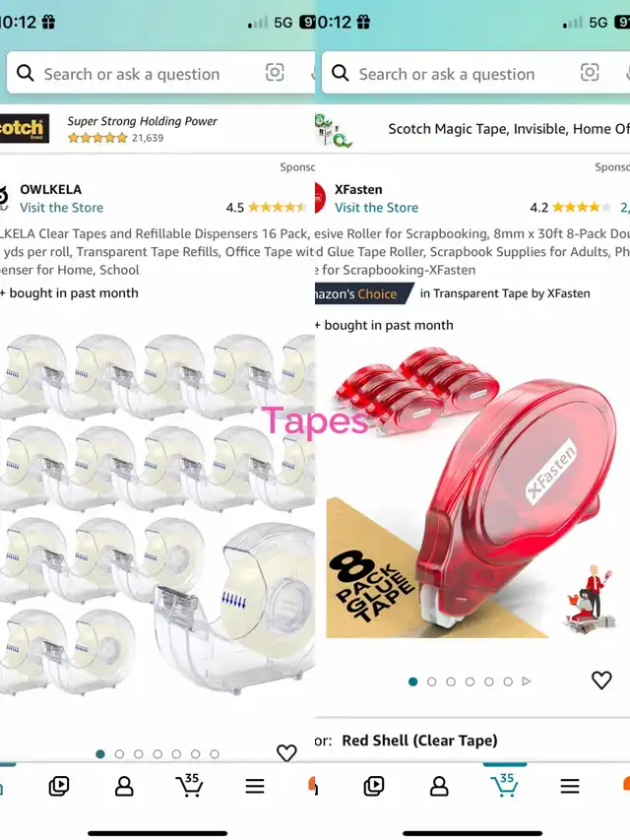Open the Scotch Magic Tape sponsored banner
Image resolution: width=630 pixels, height=840 pixels.
(x=472, y=129)
